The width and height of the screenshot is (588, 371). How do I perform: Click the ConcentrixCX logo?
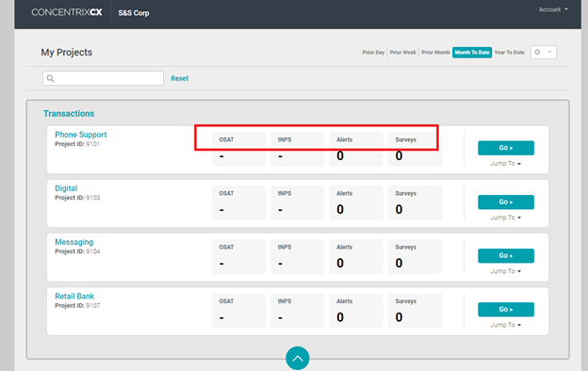[67, 12]
